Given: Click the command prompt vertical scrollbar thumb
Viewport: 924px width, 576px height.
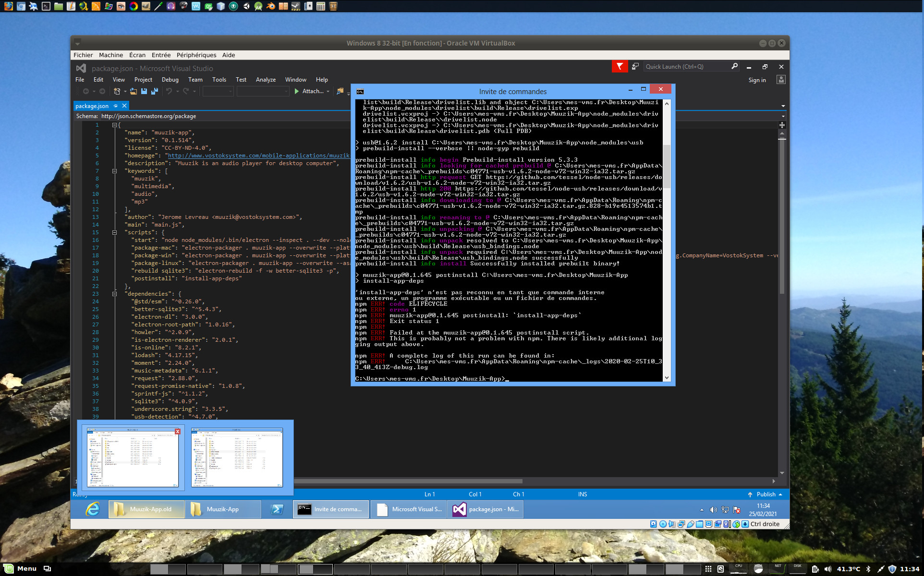Looking at the screenshot, I should point(667,167).
